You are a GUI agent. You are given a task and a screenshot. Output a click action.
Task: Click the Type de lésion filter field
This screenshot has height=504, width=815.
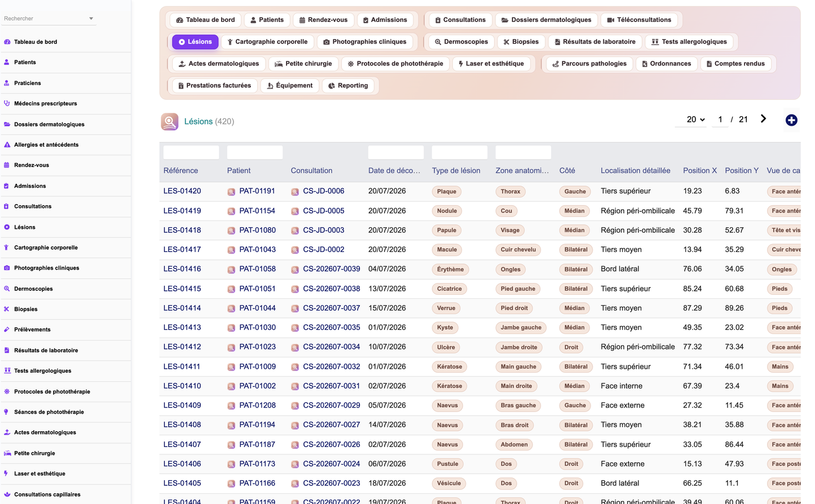[460, 153]
